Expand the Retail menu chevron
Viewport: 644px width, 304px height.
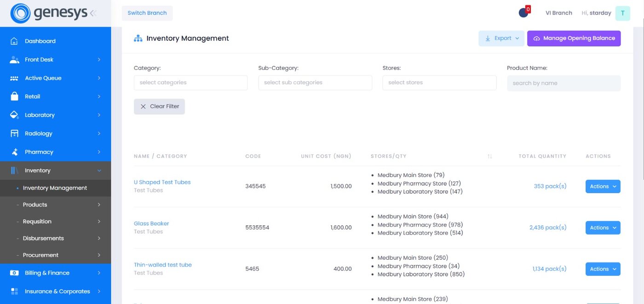(x=99, y=96)
